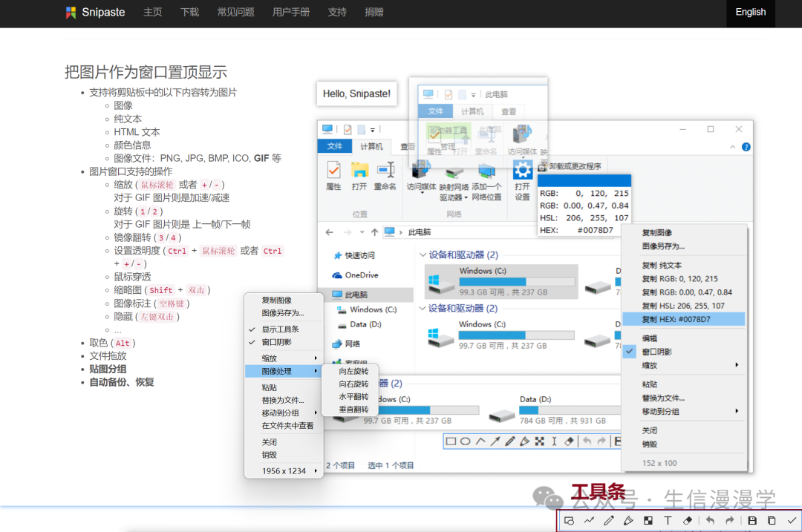Click the save floppy-disk icon

[752, 521]
